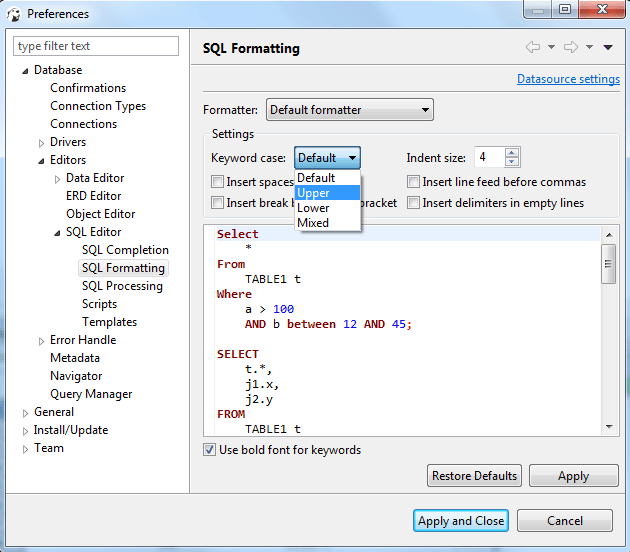Enable Insert line feed before commas

coord(414,182)
